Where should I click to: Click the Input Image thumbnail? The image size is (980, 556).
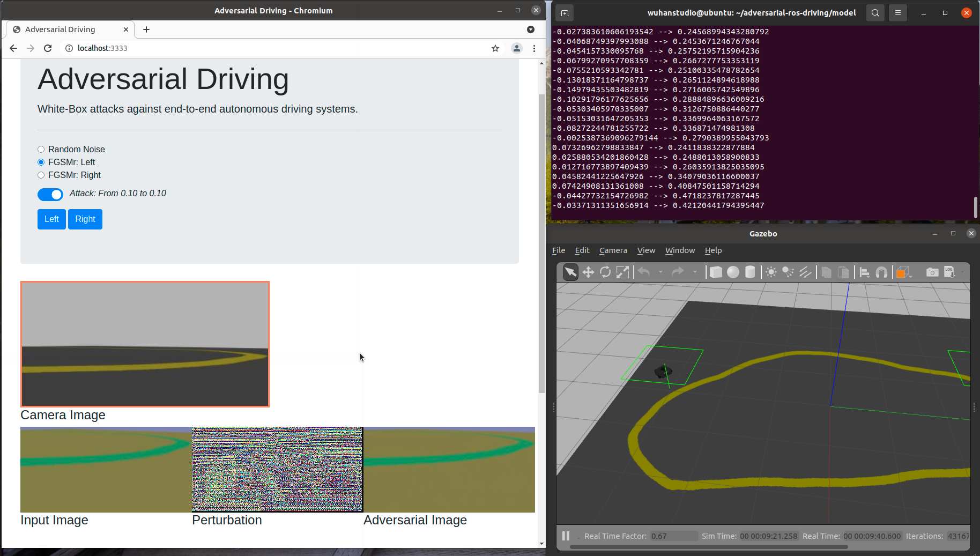106,470
